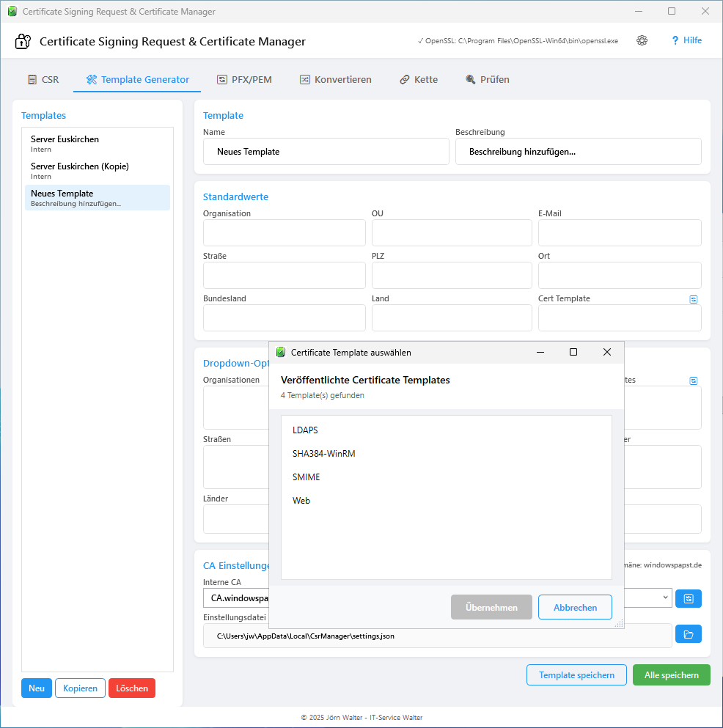The image size is (723, 728).
Task: Click the blue refresh icon beside the CA dropdown
Action: pyautogui.click(x=688, y=598)
